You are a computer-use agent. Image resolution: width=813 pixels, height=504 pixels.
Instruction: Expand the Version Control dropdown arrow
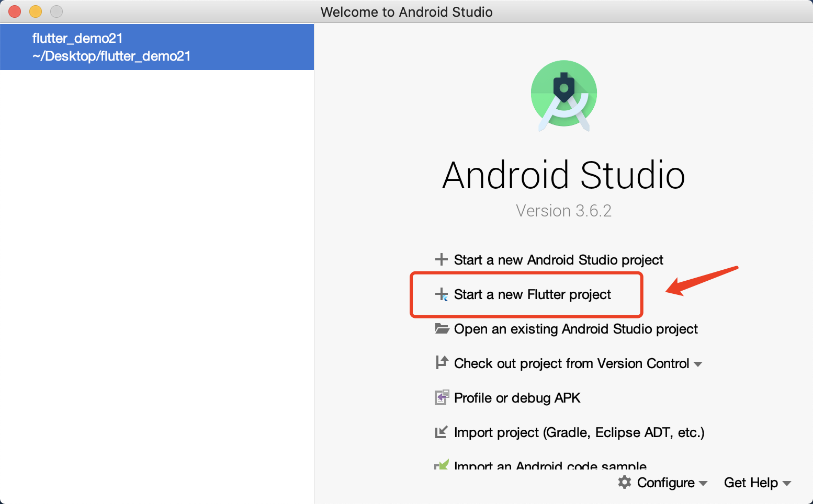pos(698,364)
